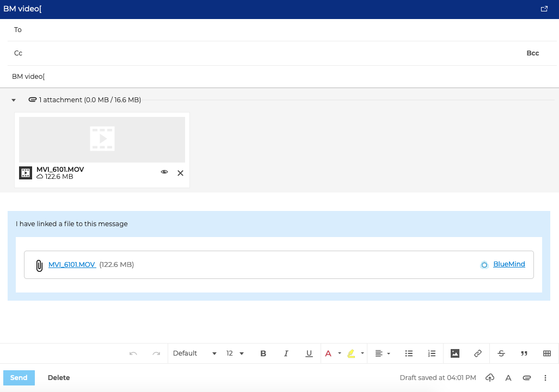The image size is (559, 392).
Task: Click the paperclip icon beside MVI_6101.MOV link
Action: click(x=39, y=266)
